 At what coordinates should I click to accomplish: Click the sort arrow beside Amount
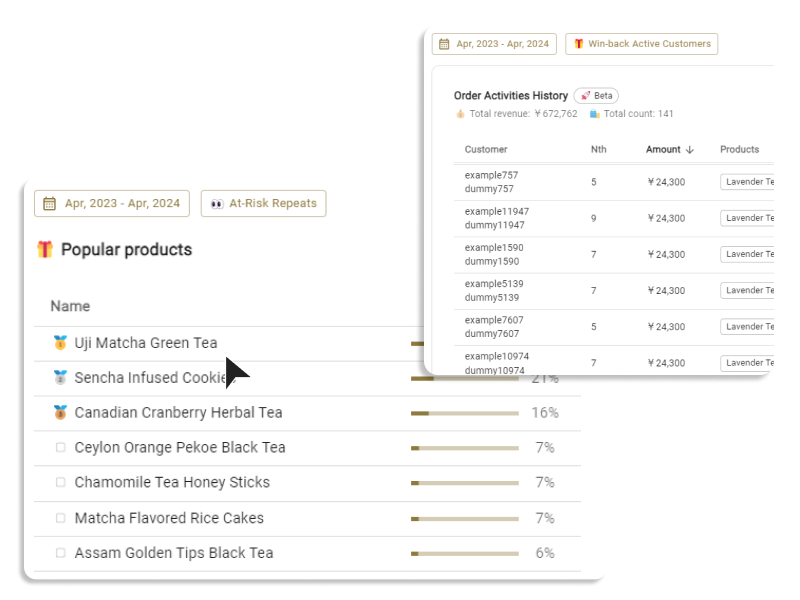click(690, 150)
